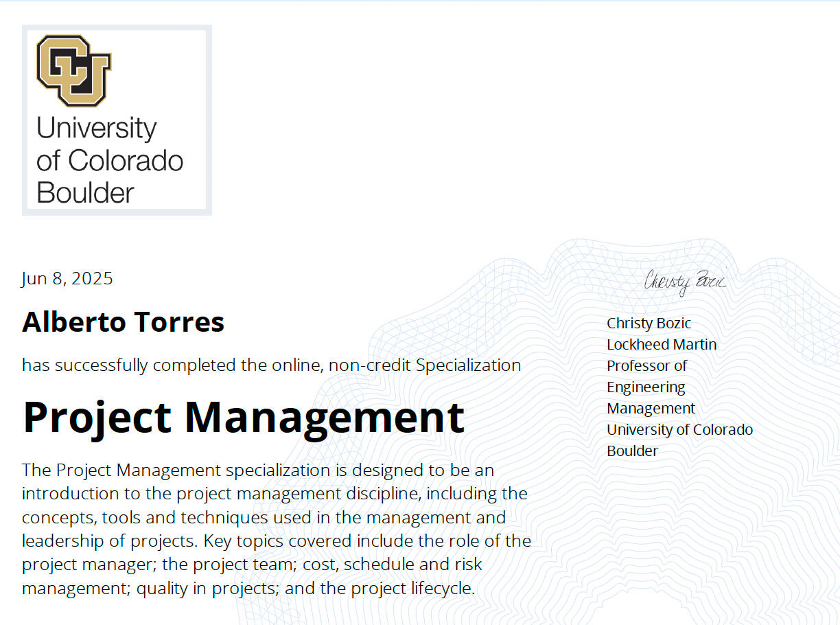Image resolution: width=840 pixels, height=625 pixels.
Task: Click 'Boulder' below the signer's university
Action: tap(632, 451)
